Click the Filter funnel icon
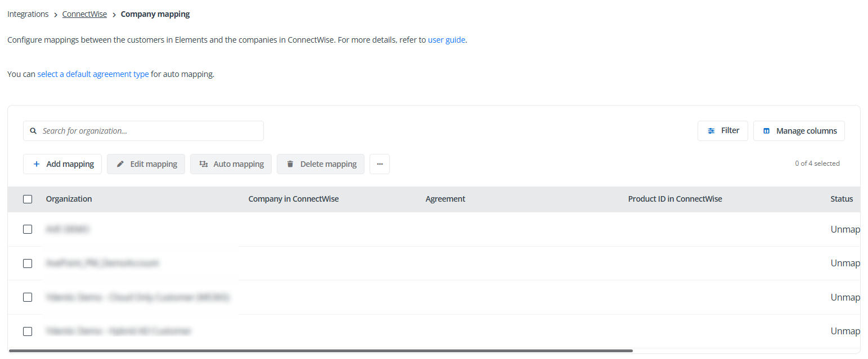The height and width of the screenshot is (359, 868). tap(712, 130)
